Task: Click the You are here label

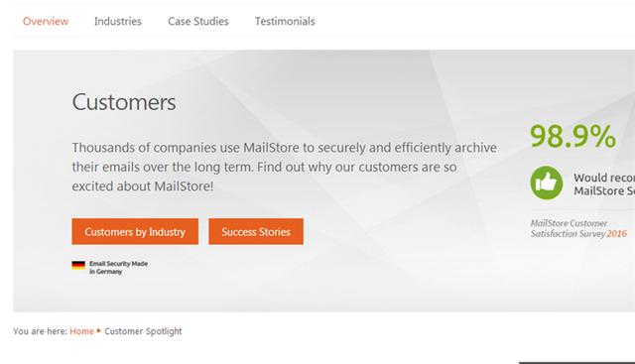Action: [40, 331]
